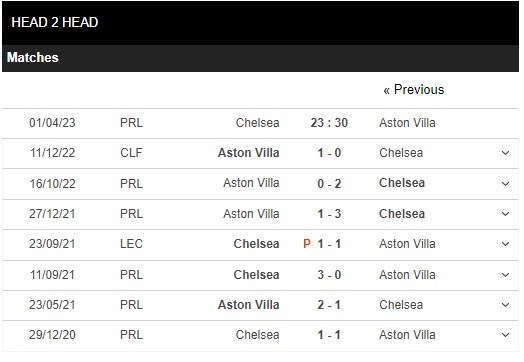
Task: Open the Matches tab header
Action: (x=33, y=57)
